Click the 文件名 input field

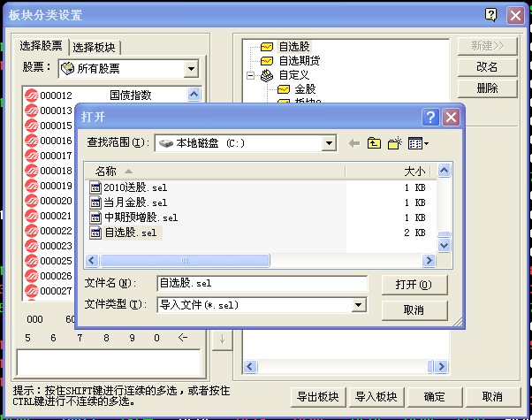click(262, 283)
